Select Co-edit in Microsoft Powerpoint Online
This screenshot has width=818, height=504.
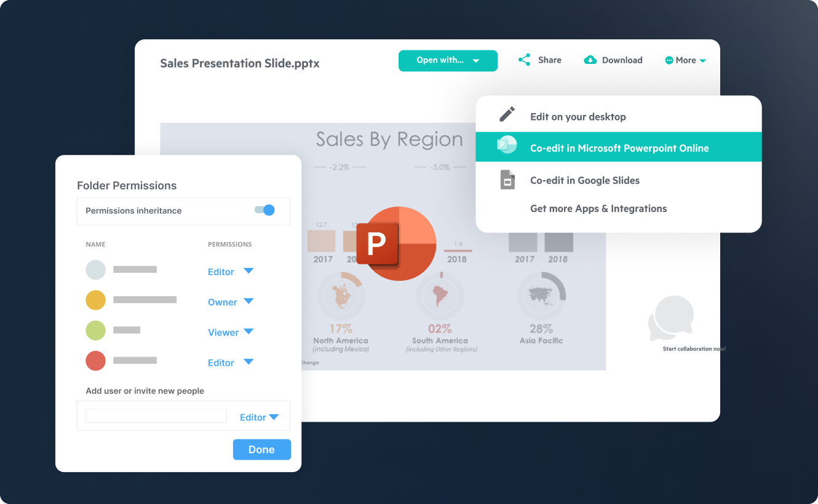(619, 148)
